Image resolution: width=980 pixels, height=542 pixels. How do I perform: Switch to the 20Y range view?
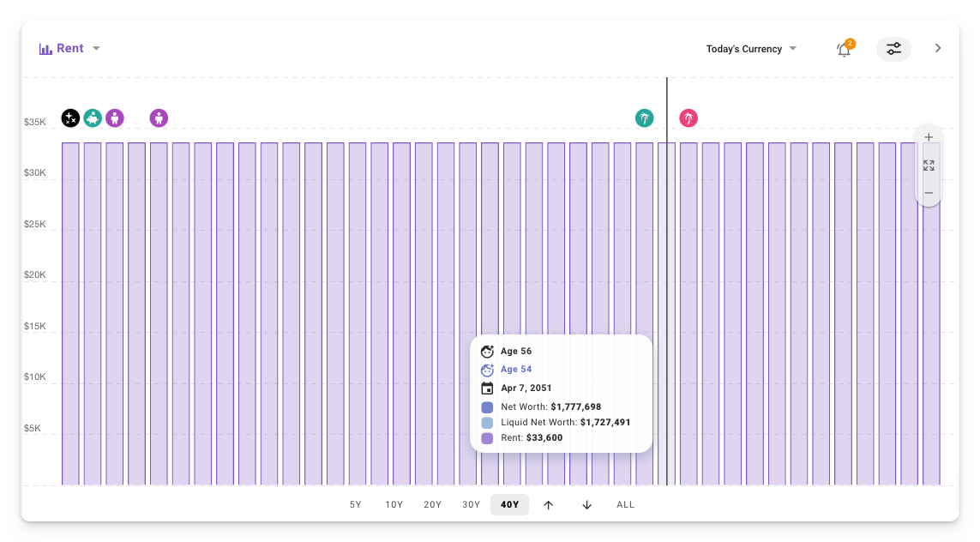(433, 504)
